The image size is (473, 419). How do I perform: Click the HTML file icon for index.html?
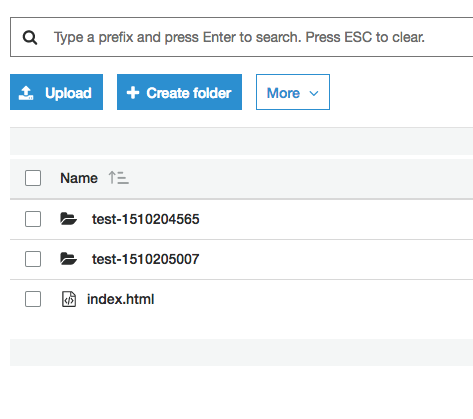69,299
